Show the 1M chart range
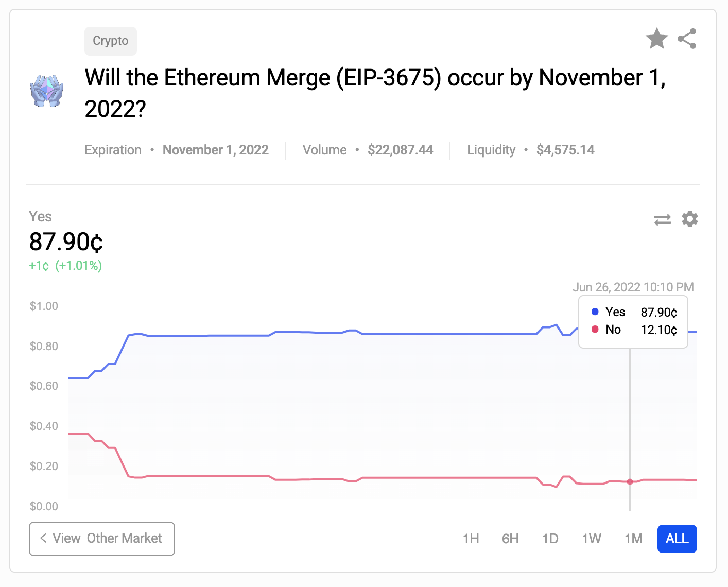Viewport: 728px width, 587px height. pyautogui.click(x=633, y=539)
